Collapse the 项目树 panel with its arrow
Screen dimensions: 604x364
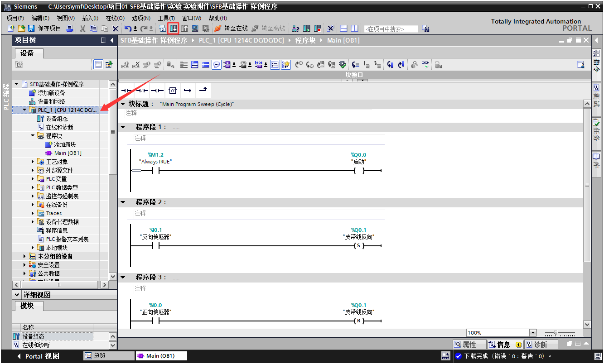(112, 40)
